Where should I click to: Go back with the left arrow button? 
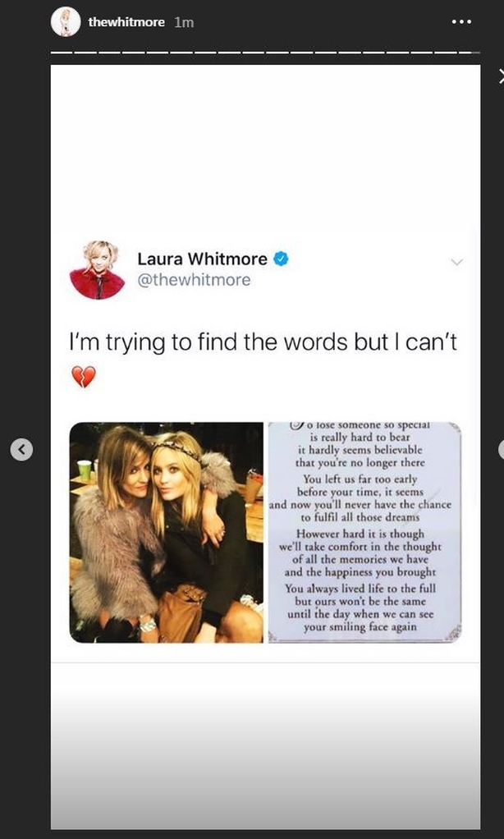point(21,450)
